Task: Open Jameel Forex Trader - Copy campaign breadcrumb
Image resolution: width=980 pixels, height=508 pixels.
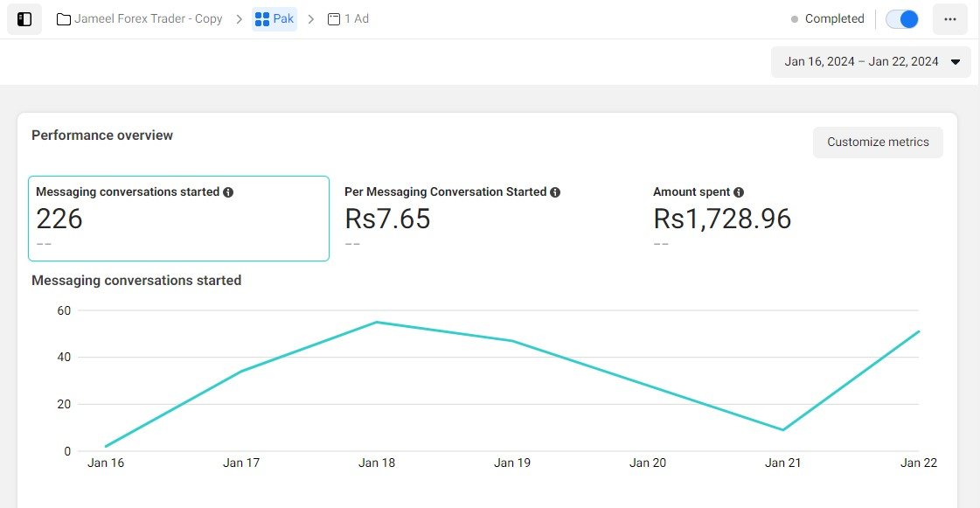Action: (148, 19)
